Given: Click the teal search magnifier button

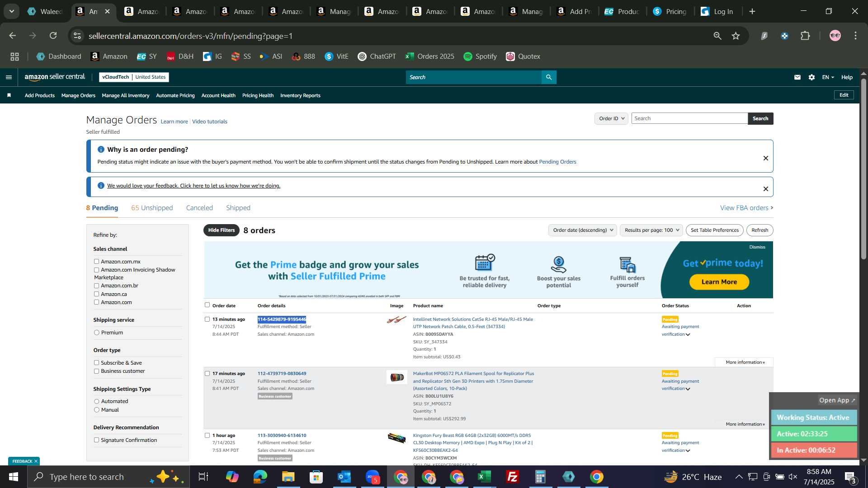Looking at the screenshot, I should (549, 77).
